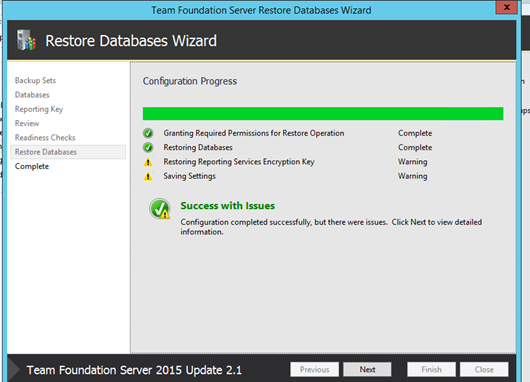Viewport: 530px width, 382px height.
Task: Click the window title bar text
Action: [x=261, y=10]
